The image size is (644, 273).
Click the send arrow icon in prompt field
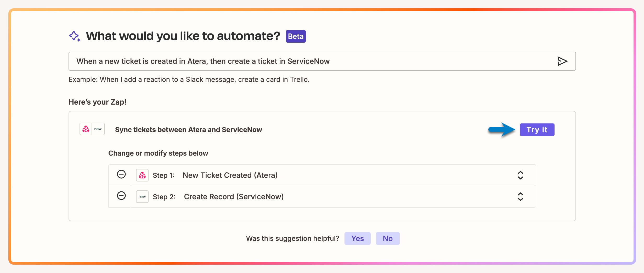tap(562, 61)
